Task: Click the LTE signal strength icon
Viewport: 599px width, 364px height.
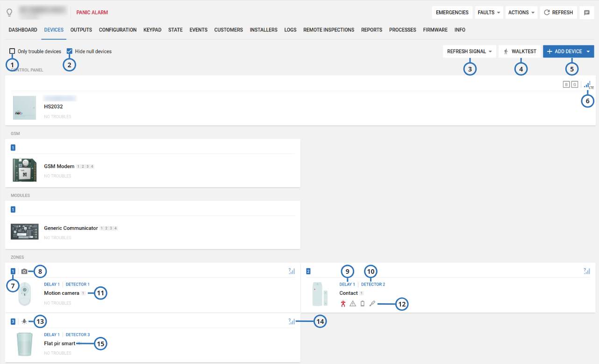Action: coord(588,85)
